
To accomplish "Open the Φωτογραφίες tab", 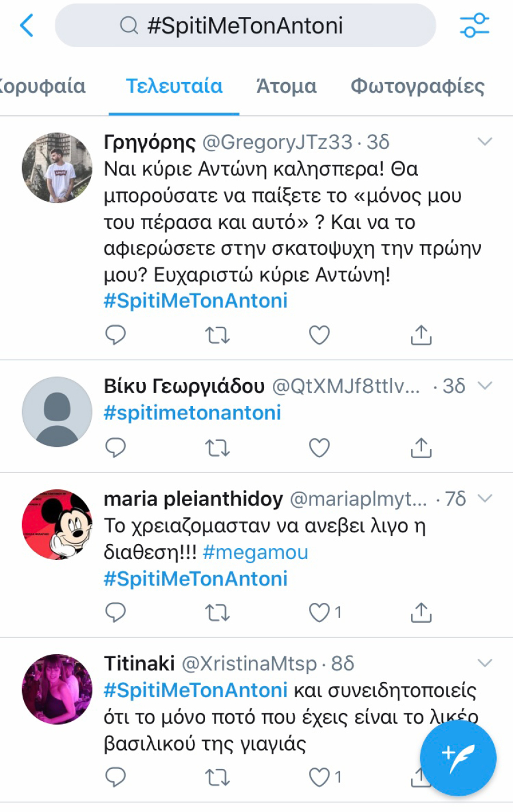I will tap(416, 86).
